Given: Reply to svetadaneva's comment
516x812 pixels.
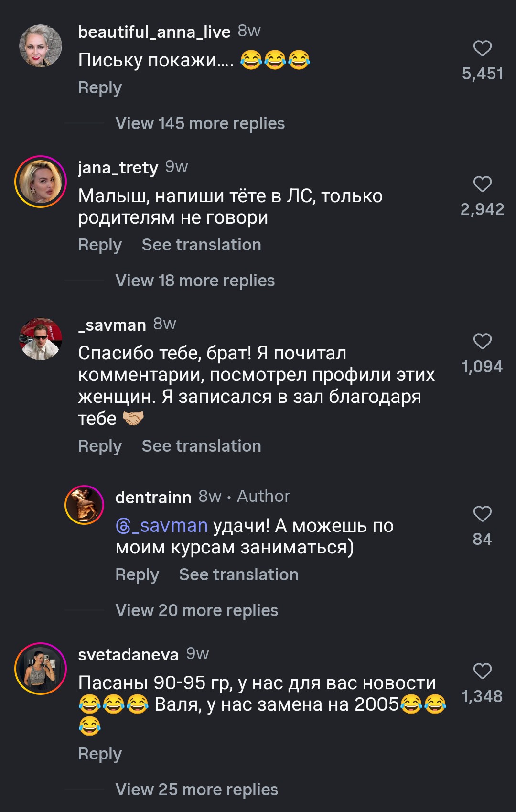Looking at the screenshot, I should pyautogui.click(x=100, y=754).
